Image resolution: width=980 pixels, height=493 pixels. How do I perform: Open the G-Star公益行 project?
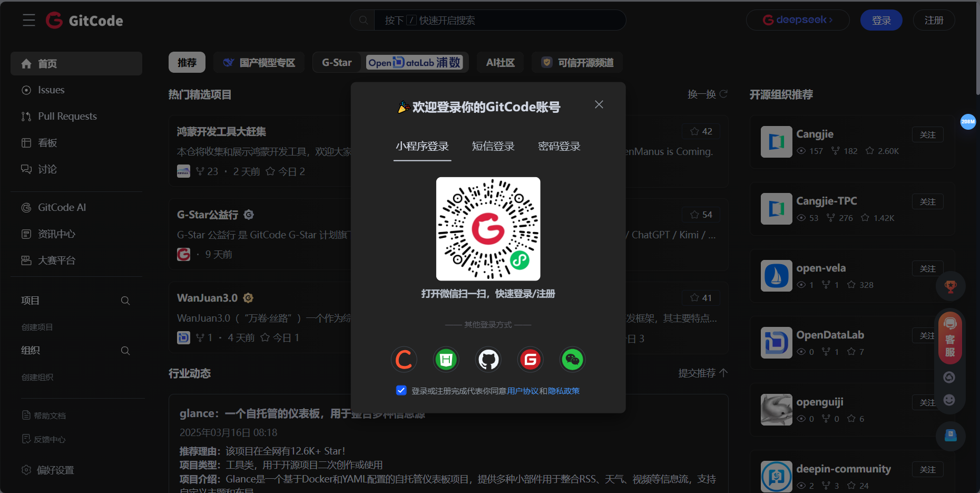click(208, 215)
